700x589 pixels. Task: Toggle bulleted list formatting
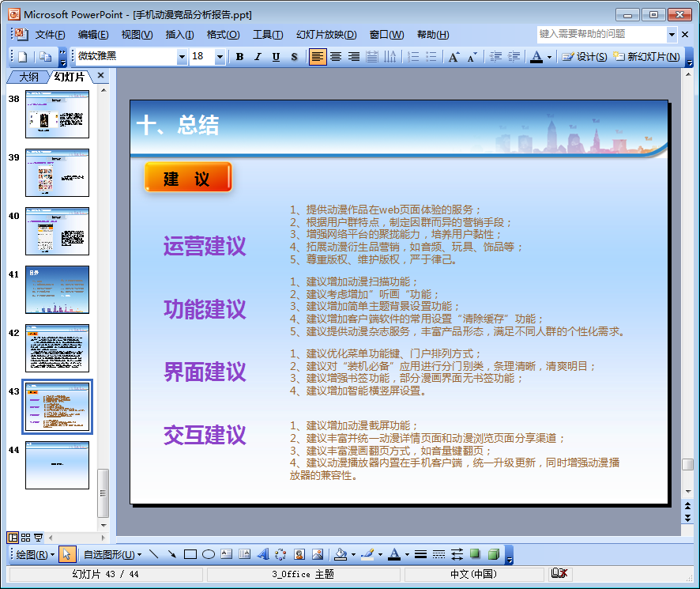click(x=431, y=57)
